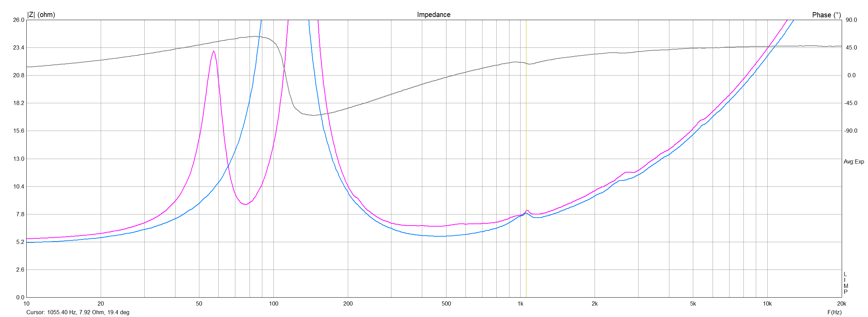Image resolution: width=868 pixels, height=317 pixels.
Task: Click the vertical LIMP label
Action: pyautogui.click(x=846, y=283)
